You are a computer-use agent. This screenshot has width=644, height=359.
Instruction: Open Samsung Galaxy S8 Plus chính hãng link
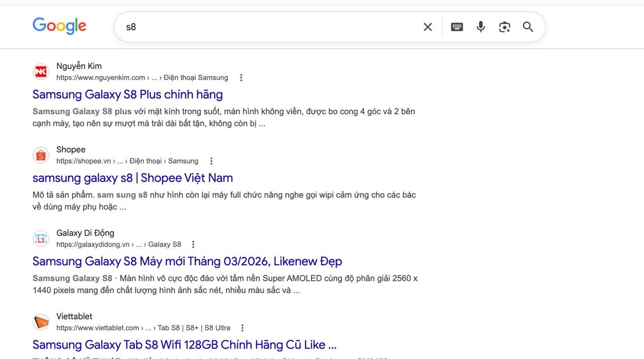point(128,95)
